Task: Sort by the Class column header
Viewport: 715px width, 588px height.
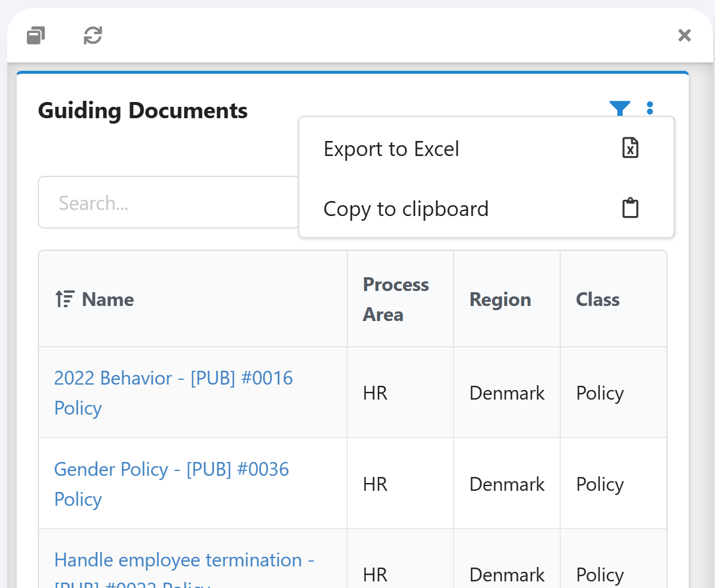Action: [597, 299]
